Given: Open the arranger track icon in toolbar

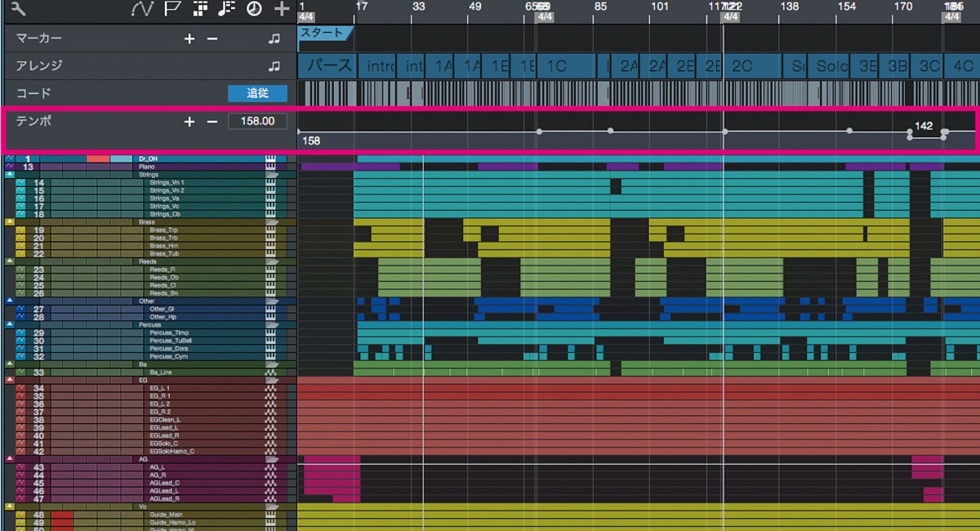Looking at the screenshot, I should tap(200, 9).
